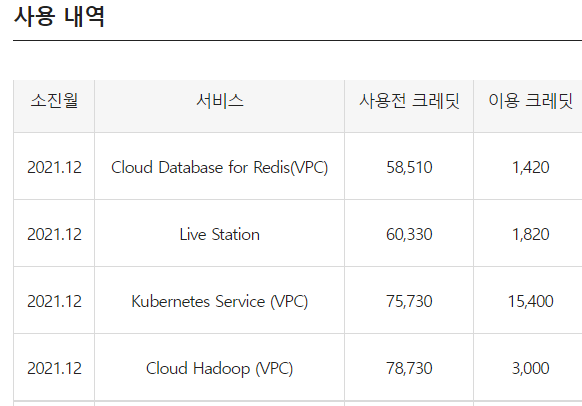Click the 78,730 pre-use credit value
This screenshot has height=406, width=582.
pyautogui.click(x=409, y=369)
